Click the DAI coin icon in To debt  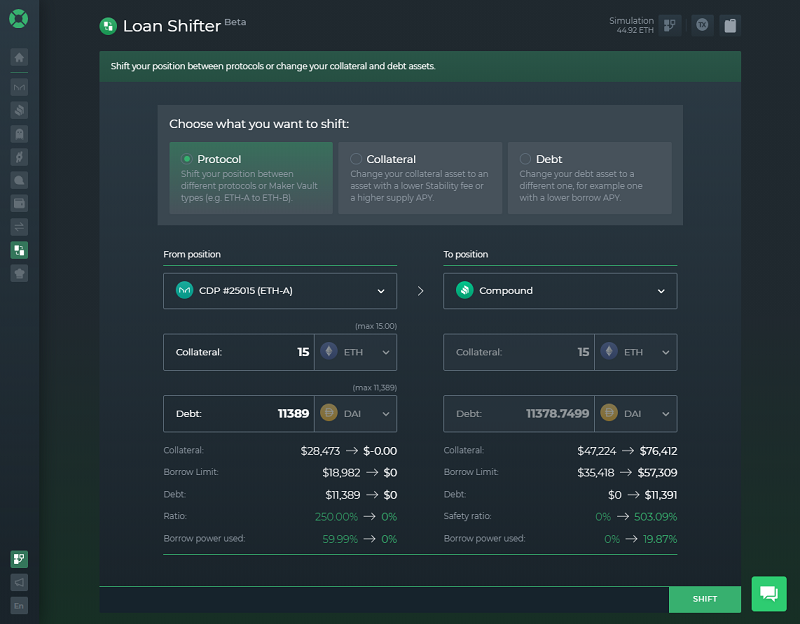click(609, 412)
